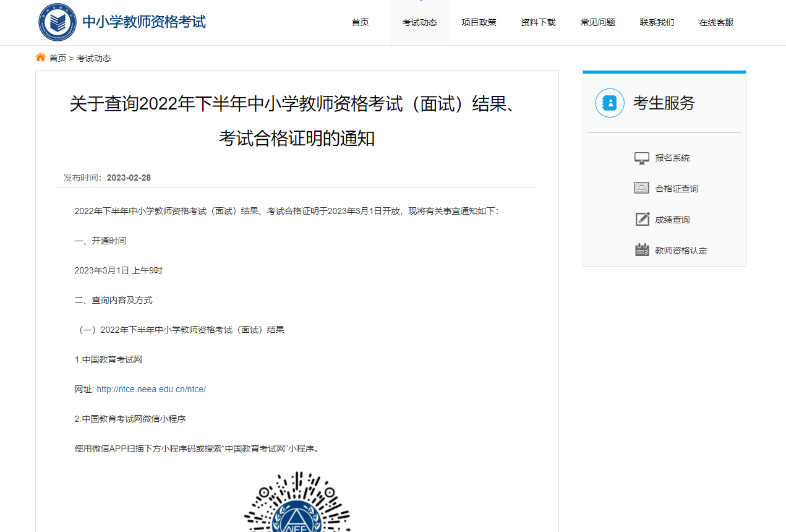This screenshot has height=532, width=786.
Task: Click the blue 考生服务 badge icon
Action: pos(609,103)
